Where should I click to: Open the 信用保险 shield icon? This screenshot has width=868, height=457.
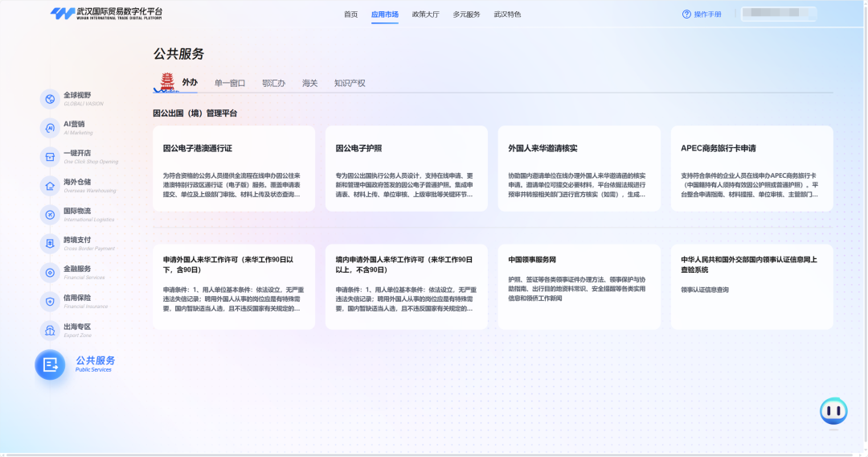(50, 302)
